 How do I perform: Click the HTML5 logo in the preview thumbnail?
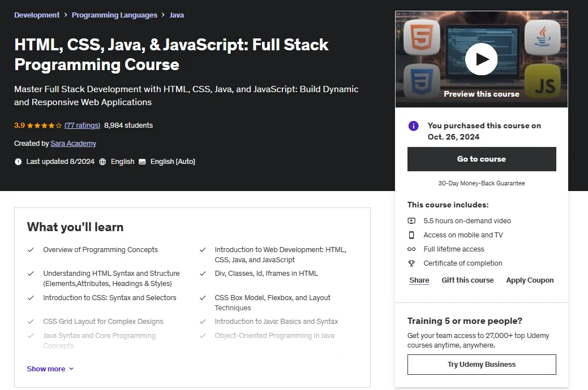click(x=422, y=37)
